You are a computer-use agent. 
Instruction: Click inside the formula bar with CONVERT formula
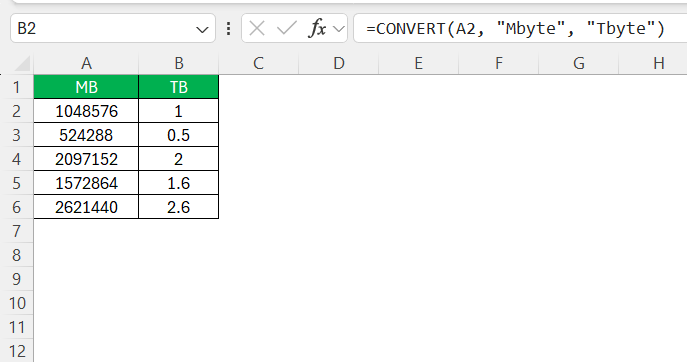(520, 28)
